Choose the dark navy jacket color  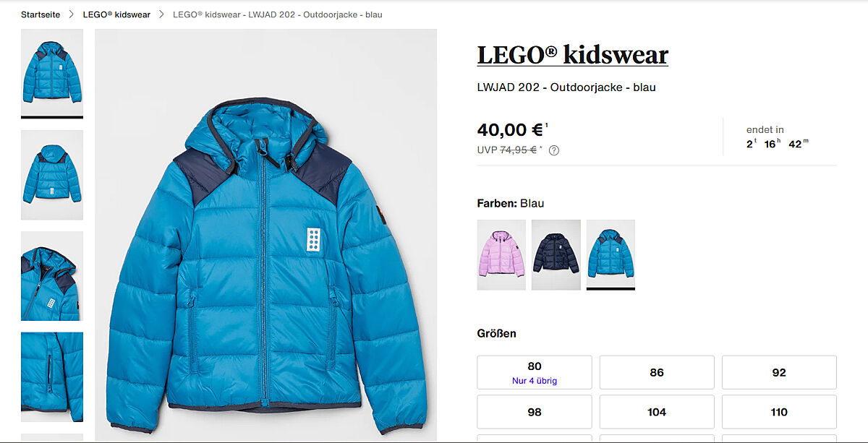click(556, 254)
